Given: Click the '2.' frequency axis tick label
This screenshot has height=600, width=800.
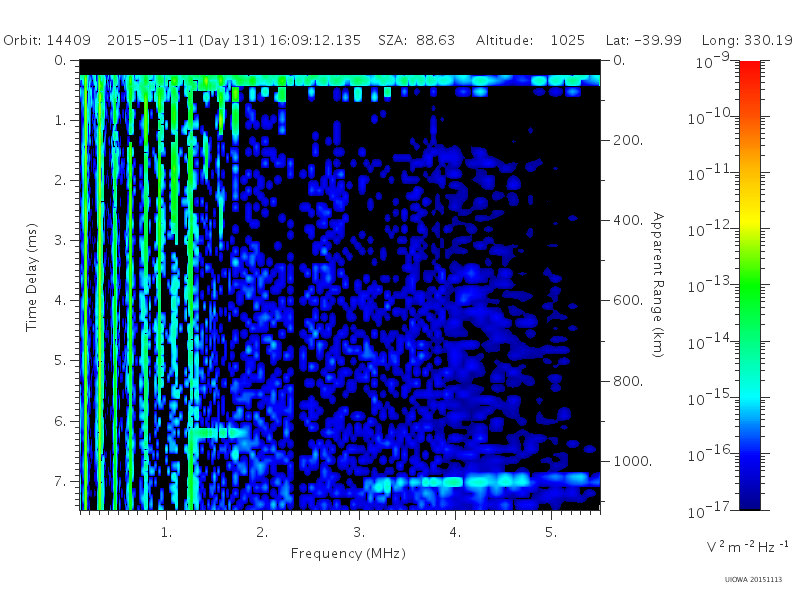Looking at the screenshot, I should [262, 533].
